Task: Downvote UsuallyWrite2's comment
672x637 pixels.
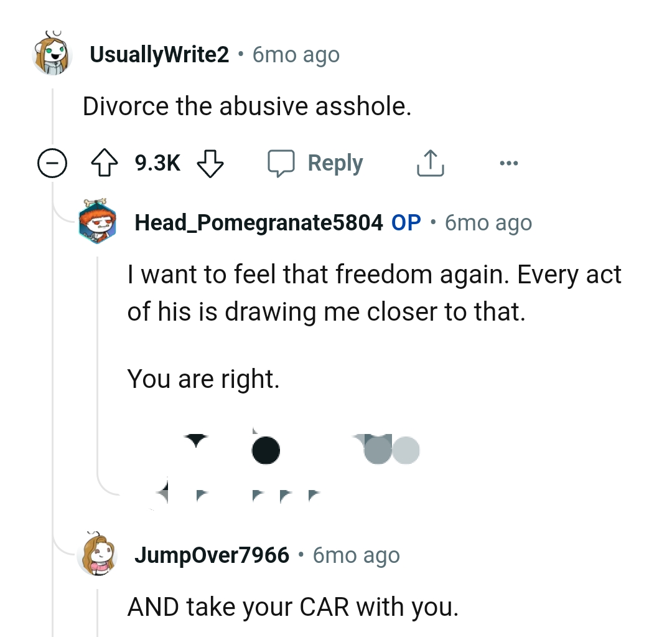Action: point(210,164)
